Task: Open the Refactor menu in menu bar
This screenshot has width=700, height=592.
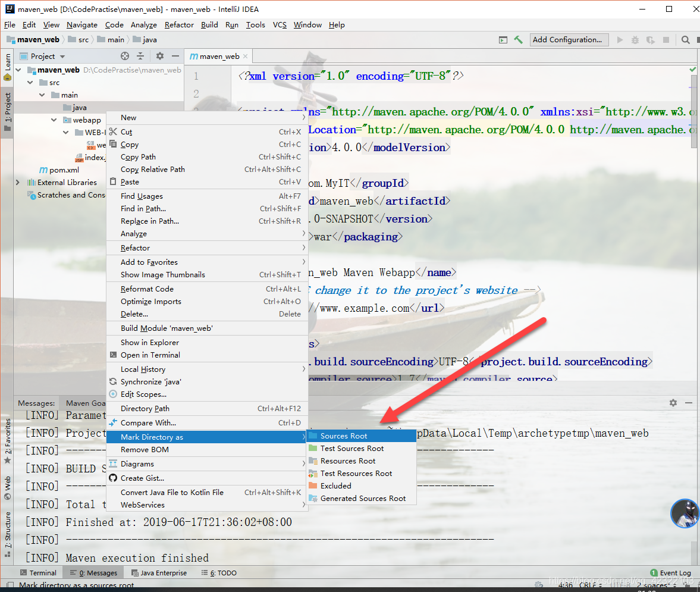Action: click(179, 24)
